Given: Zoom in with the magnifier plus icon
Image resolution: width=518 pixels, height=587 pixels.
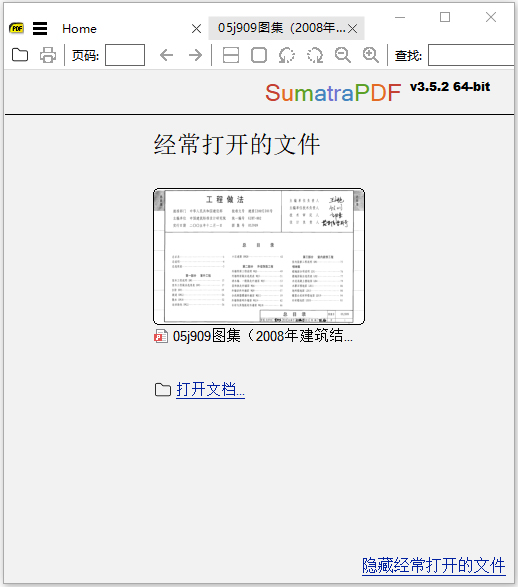Looking at the screenshot, I should click(x=371, y=55).
